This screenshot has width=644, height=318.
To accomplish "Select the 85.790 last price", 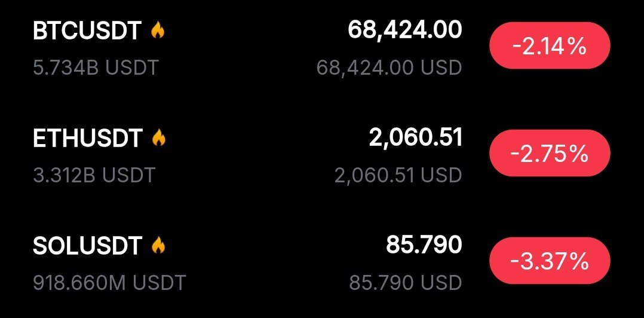I will pos(424,244).
